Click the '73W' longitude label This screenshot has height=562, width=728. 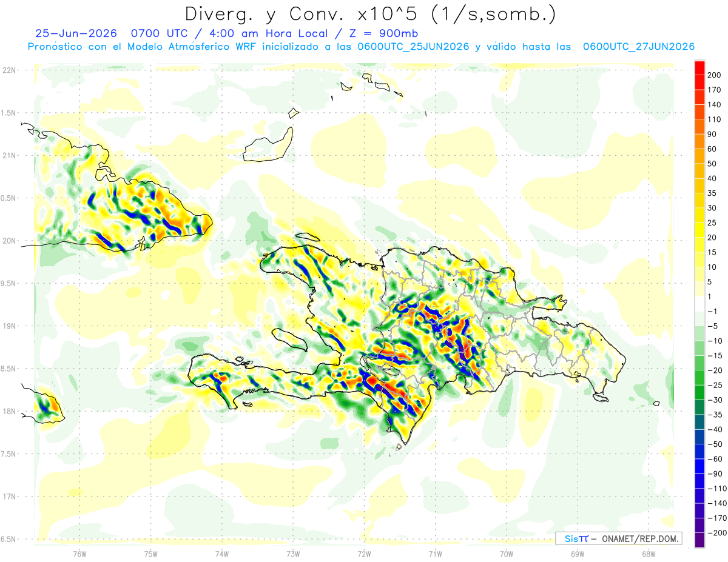pyautogui.click(x=293, y=554)
